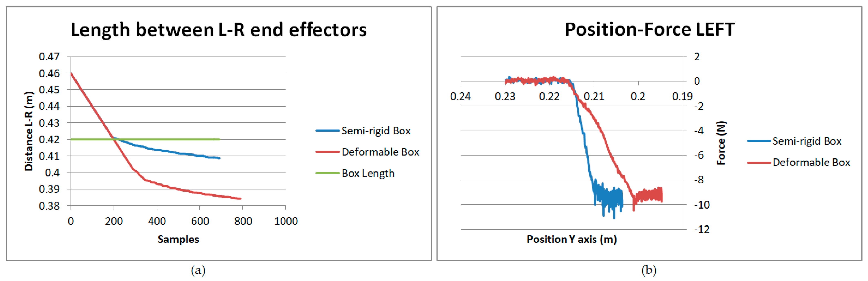Image resolution: width=868 pixels, height=281 pixels.
Task: Click the "Position Y axis (m)" axis title
Action: click(x=572, y=239)
